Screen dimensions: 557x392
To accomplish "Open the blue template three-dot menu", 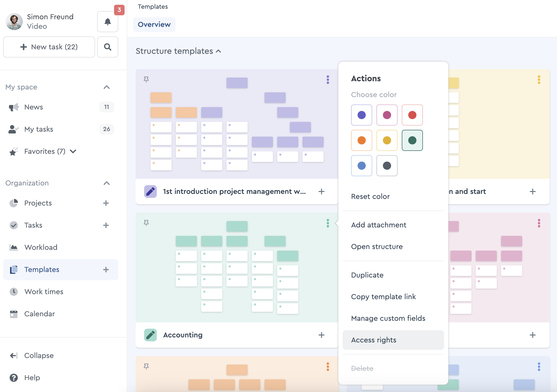I will pyautogui.click(x=539, y=367).
